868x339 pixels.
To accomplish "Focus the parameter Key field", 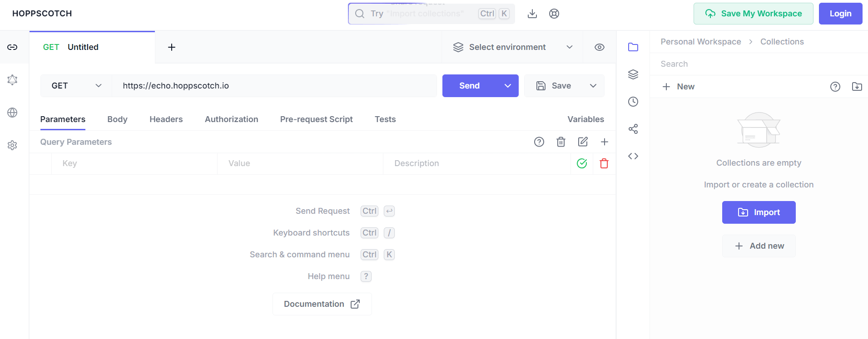I will click(134, 163).
